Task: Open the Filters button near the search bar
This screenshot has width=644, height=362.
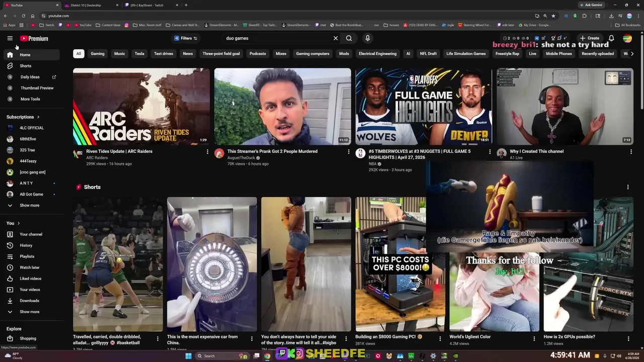Action: point(186,38)
